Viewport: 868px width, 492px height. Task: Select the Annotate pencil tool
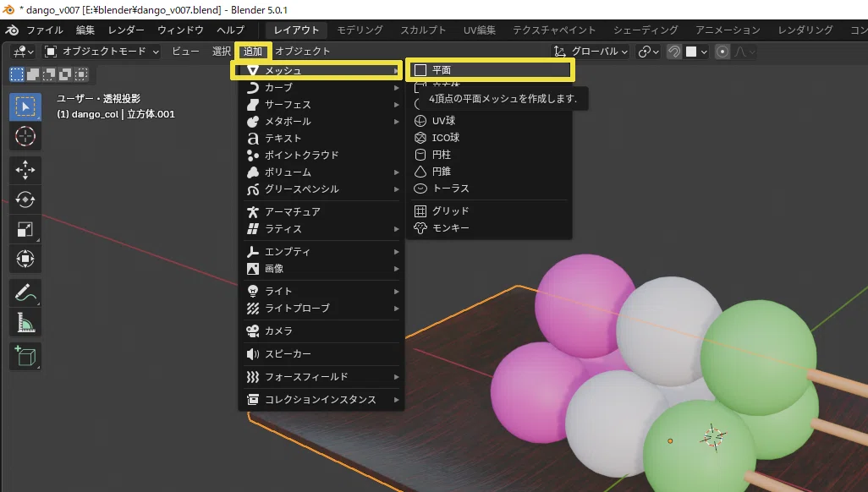[x=25, y=292]
